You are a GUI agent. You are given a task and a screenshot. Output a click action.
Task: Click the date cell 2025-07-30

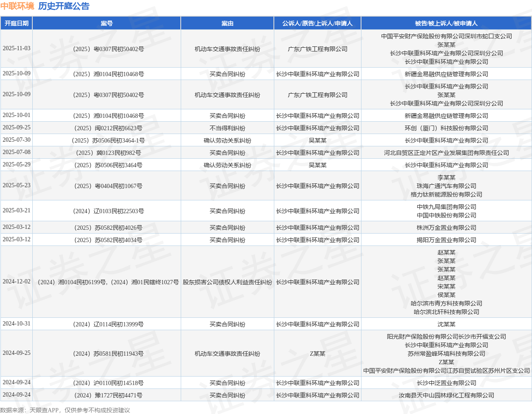coord(17,140)
